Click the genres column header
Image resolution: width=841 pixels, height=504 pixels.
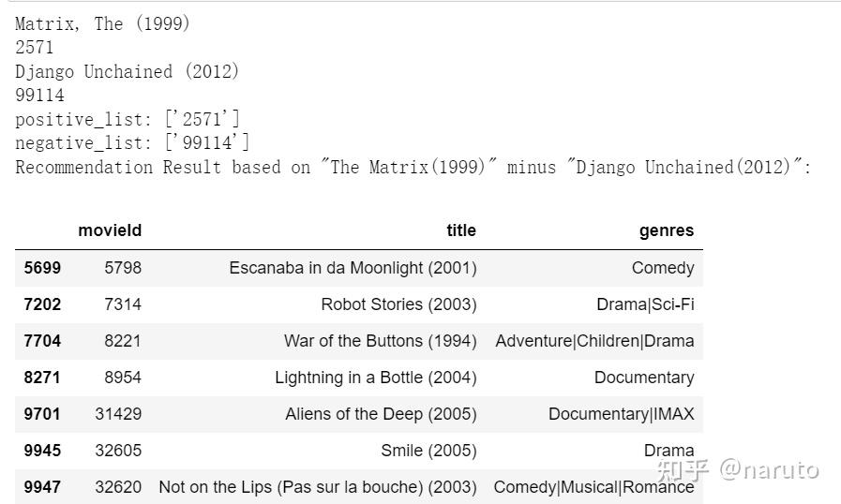click(x=667, y=230)
